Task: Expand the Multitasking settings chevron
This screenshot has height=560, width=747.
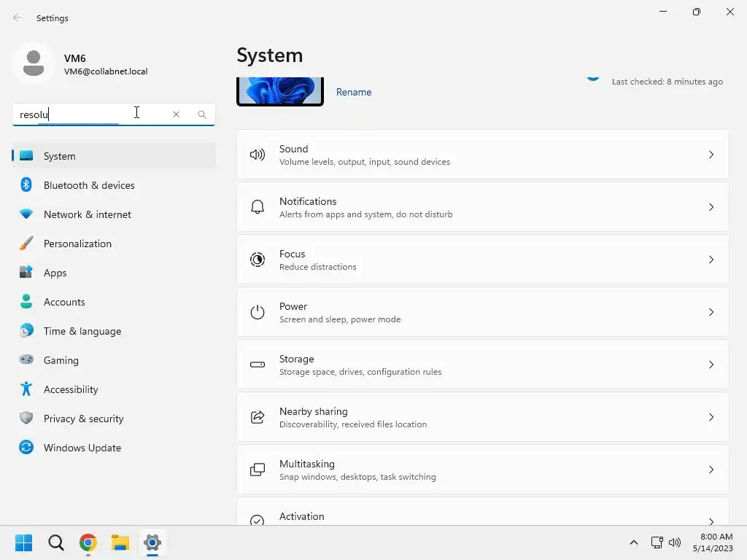Action: 711,470
